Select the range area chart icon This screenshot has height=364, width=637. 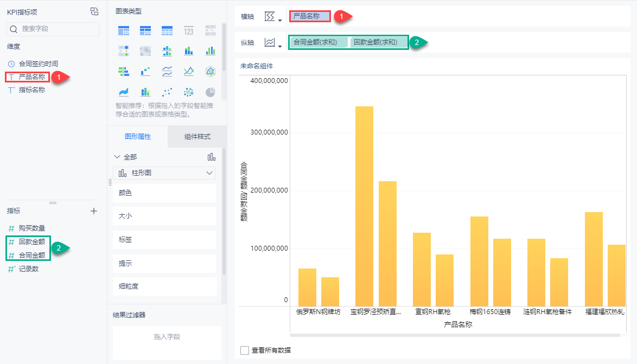tap(124, 92)
